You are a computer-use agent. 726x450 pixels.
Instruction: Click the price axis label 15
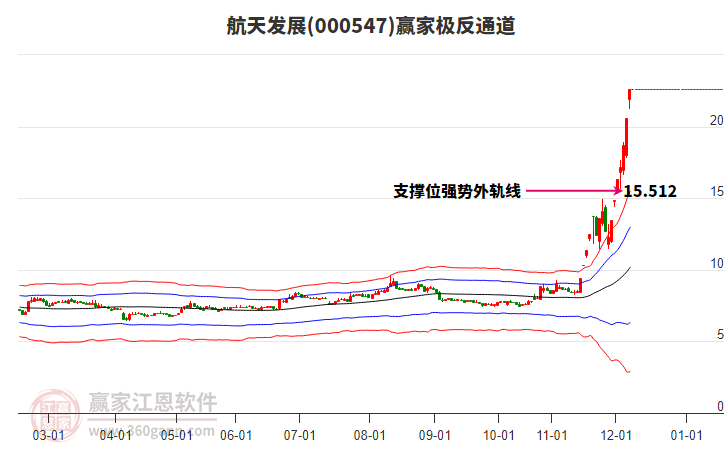(x=717, y=192)
